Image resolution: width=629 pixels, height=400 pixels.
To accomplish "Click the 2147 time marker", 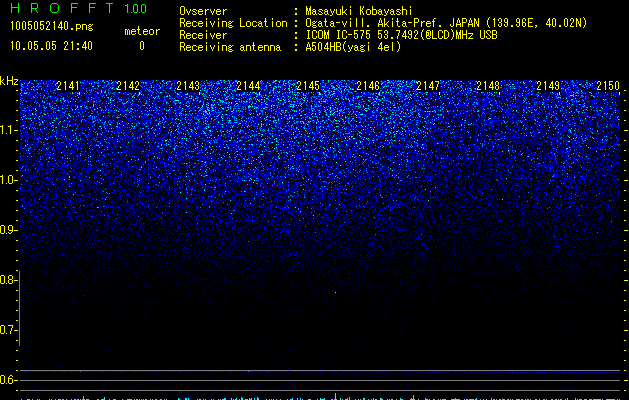I will [428, 86].
